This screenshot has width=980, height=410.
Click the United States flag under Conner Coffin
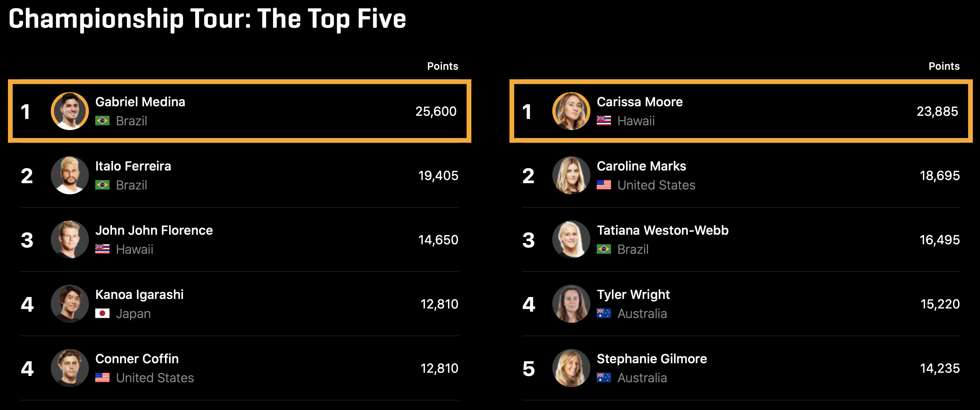[x=102, y=378]
